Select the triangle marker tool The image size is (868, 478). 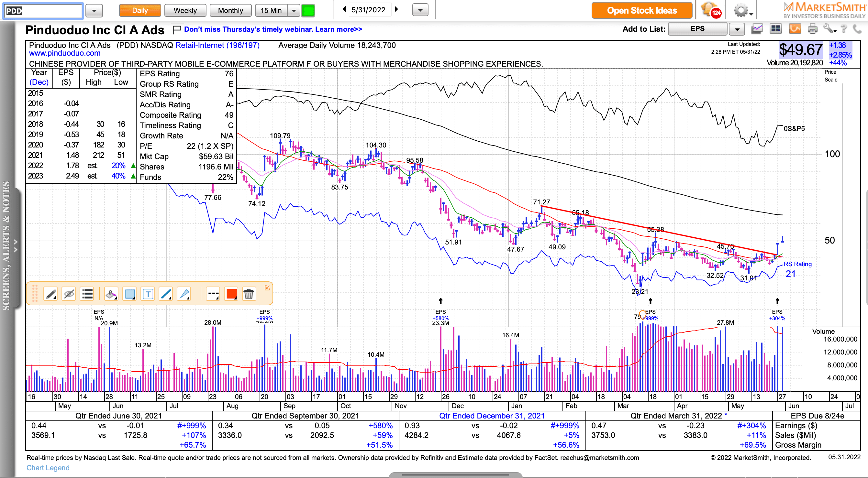coord(184,294)
